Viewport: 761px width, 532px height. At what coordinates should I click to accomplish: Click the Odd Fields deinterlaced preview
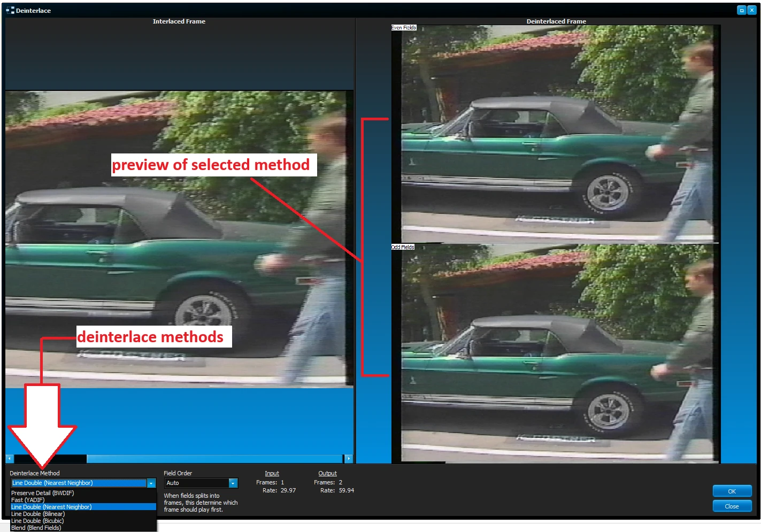(x=556, y=353)
